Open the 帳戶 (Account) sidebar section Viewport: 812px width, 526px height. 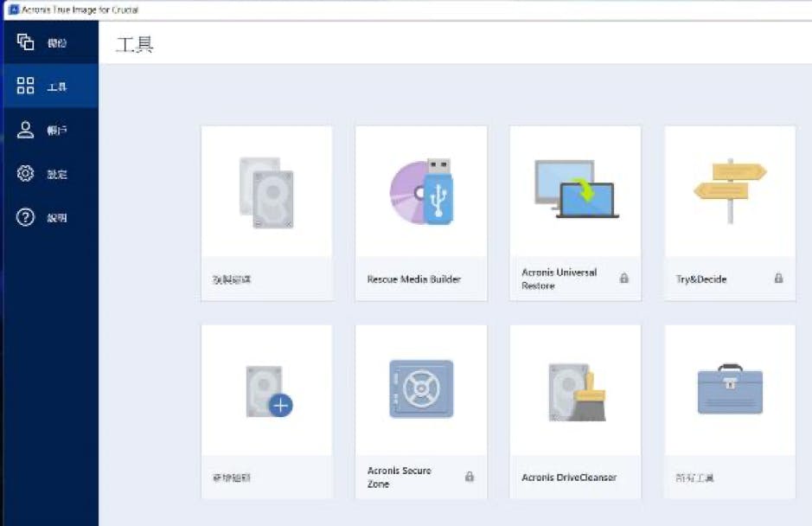[49, 130]
